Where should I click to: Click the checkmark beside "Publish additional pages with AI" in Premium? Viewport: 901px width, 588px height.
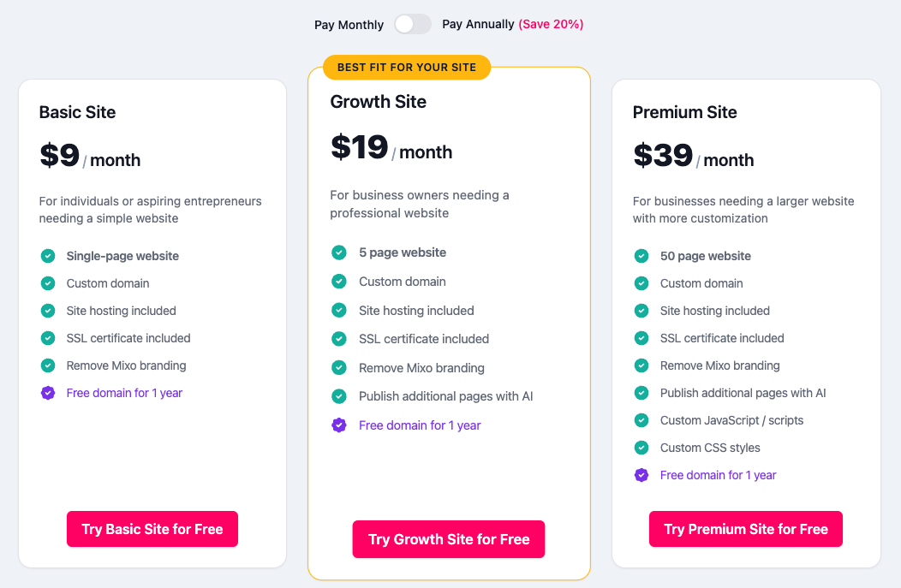tap(641, 393)
